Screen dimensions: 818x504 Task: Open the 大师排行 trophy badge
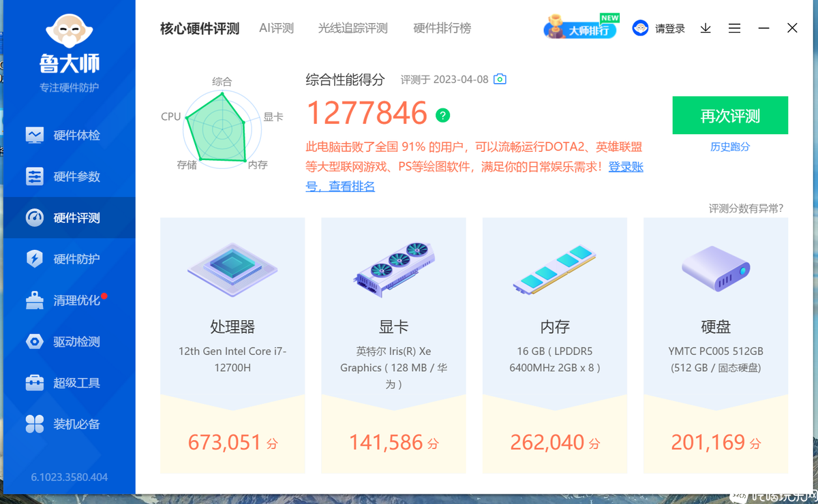(x=581, y=28)
